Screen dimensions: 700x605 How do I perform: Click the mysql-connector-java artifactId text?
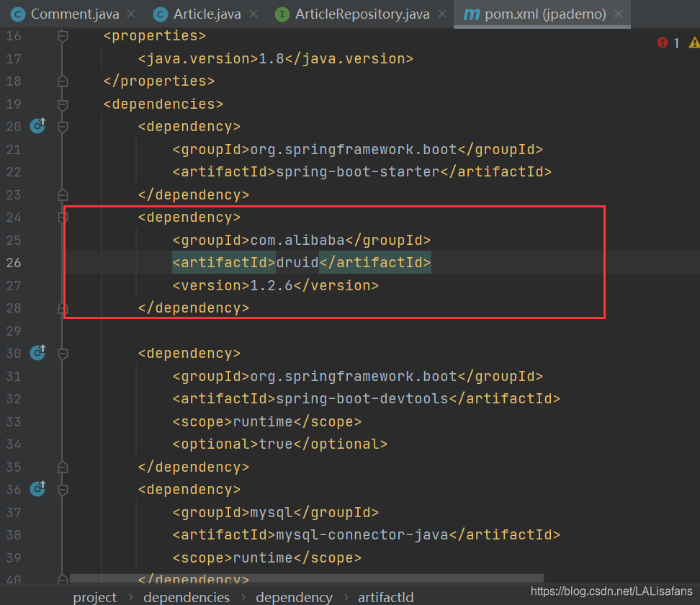(x=362, y=535)
